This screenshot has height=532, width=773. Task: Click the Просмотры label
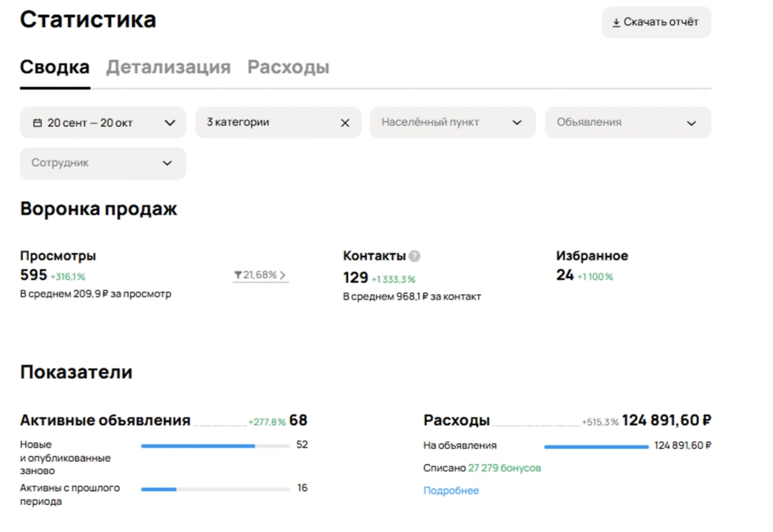coord(58,256)
